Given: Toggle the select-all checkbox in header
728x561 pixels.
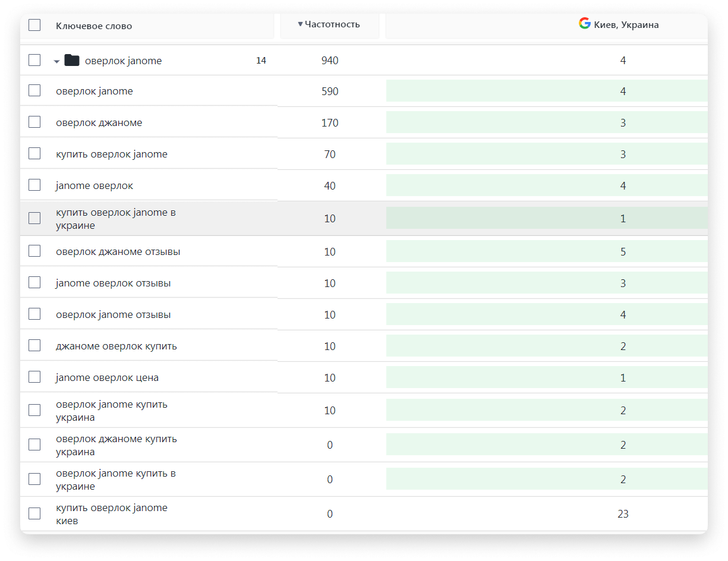Looking at the screenshot, I should click(34, 25).
